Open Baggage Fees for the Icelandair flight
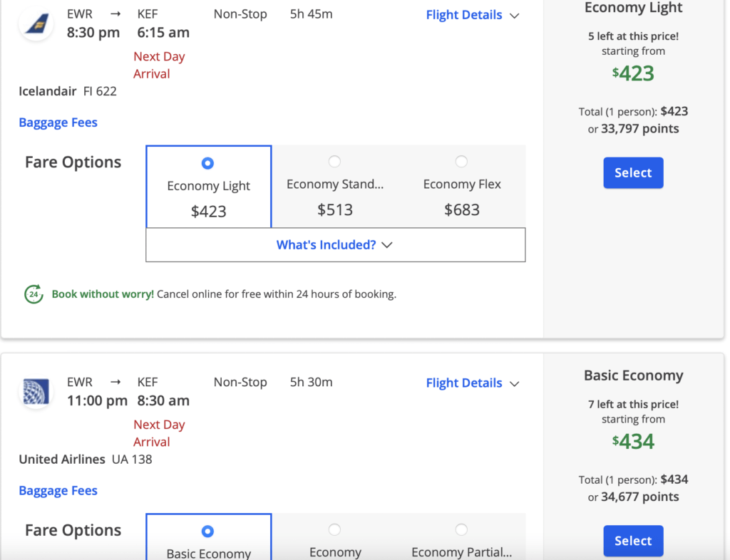This screenshot has height=560, width=730. click(x=58, y=122)
